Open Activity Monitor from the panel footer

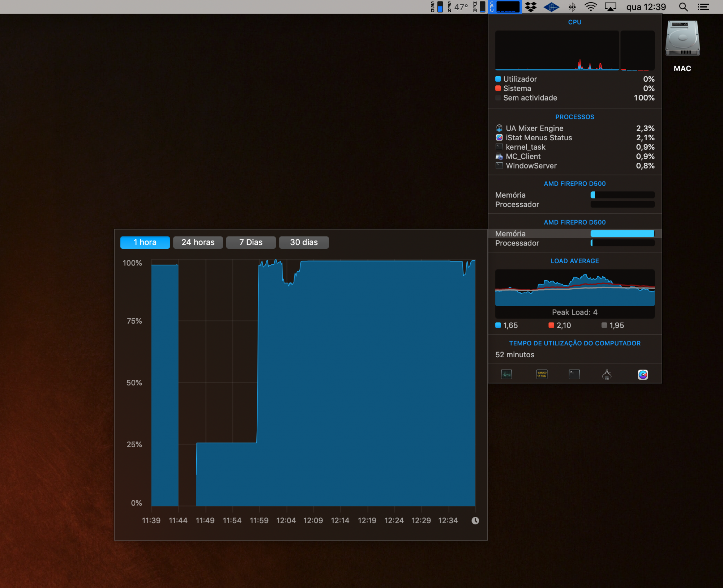[x=506, y=374]
